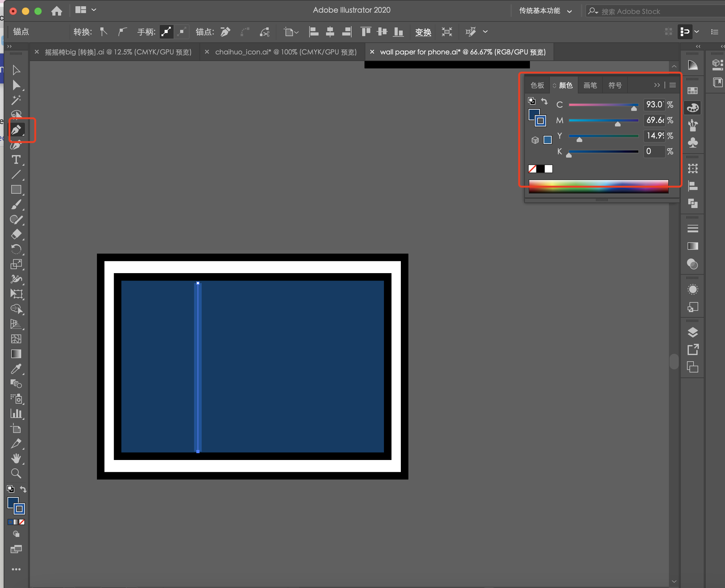The image size is (725, 588).
Task: Expand the isolate object options dropdown
Action: (x=485, y=31)
